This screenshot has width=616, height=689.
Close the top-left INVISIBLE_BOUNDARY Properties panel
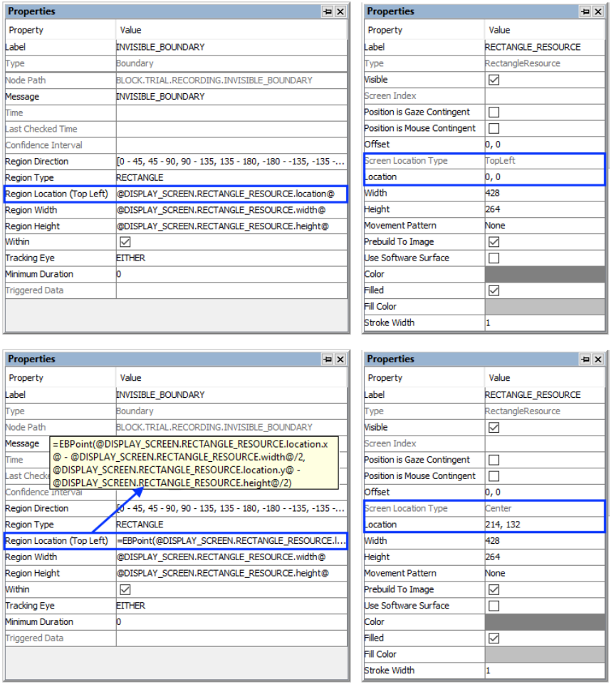point(340,11)
